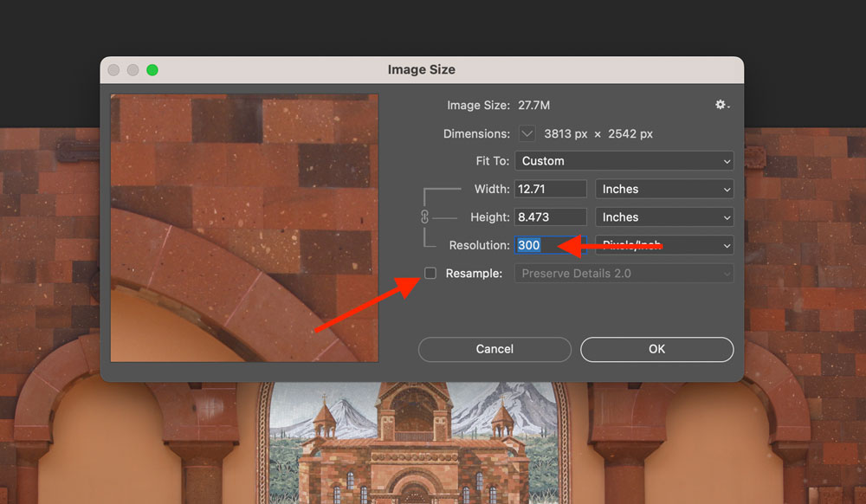The width and height of the screenshot is (866, 504).
Task: Click the Cancel button
Action: click(x=494, y=349)
